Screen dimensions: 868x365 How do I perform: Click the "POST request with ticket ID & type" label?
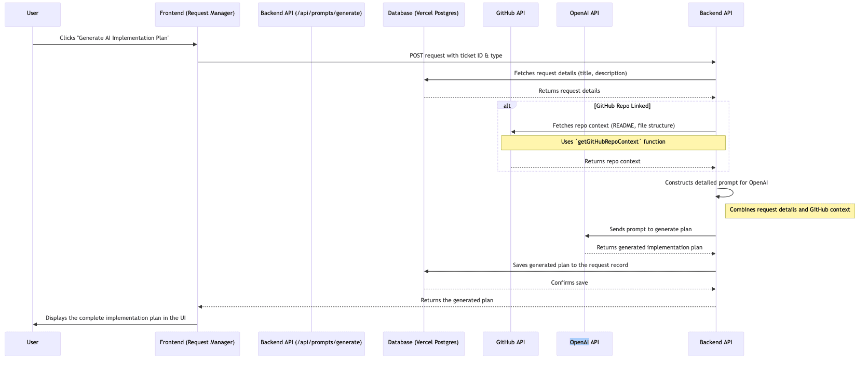(x=456, y=55)
